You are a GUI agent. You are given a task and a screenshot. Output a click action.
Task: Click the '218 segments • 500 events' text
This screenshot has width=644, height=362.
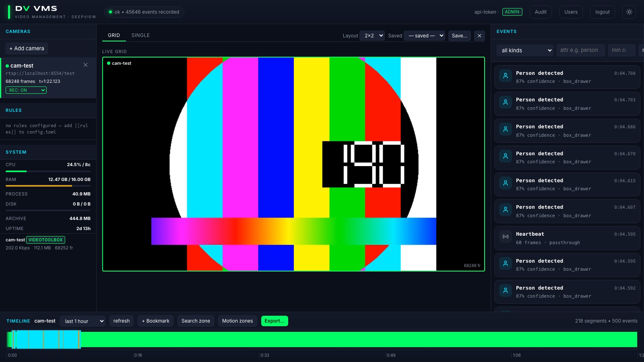click(x=606, y=321)
